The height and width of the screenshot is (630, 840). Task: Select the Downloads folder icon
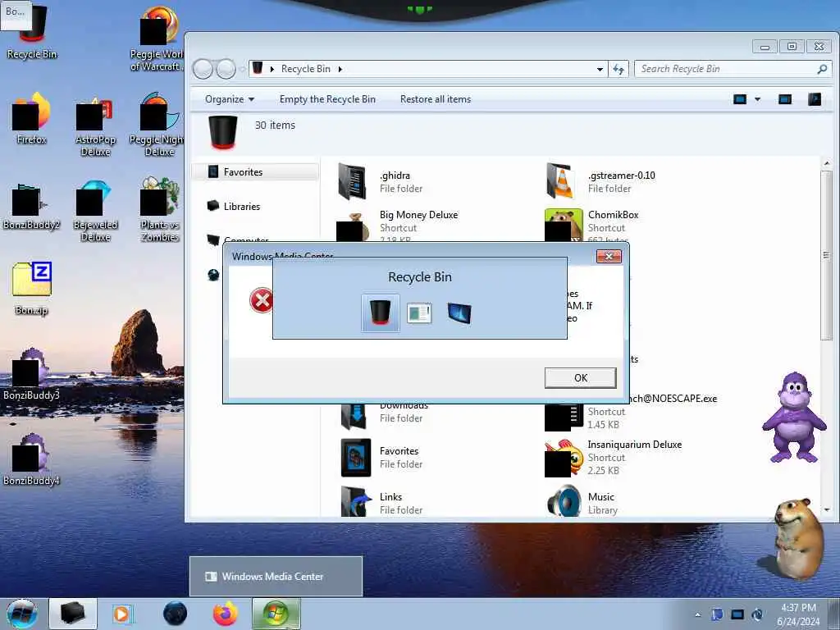tap(354, 417)
